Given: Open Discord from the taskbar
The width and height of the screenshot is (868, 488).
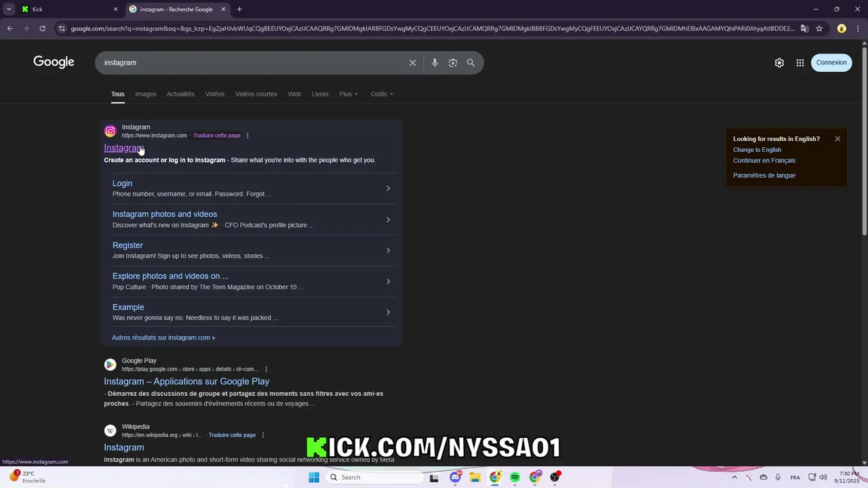Looking at the screenshot, I should (455, 477).
